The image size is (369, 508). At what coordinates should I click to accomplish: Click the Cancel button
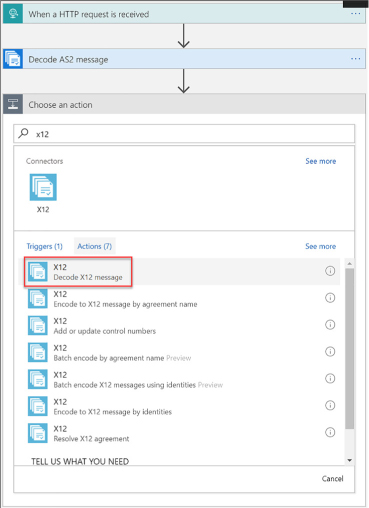(332, 479)
